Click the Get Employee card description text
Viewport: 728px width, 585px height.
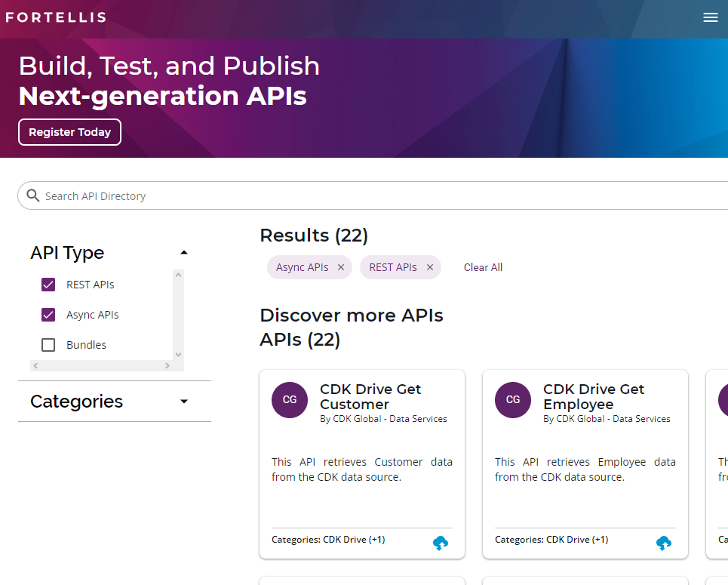click(x=585, y=470)
